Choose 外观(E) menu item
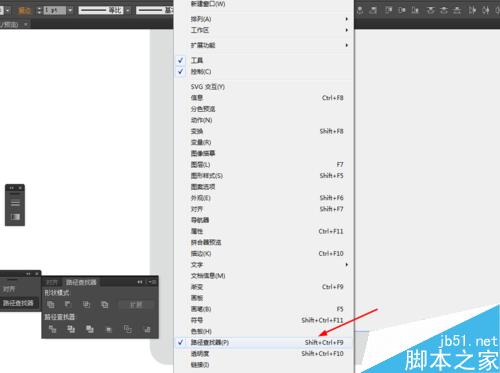This screenshot has height=373, width=500. point(264,198)
